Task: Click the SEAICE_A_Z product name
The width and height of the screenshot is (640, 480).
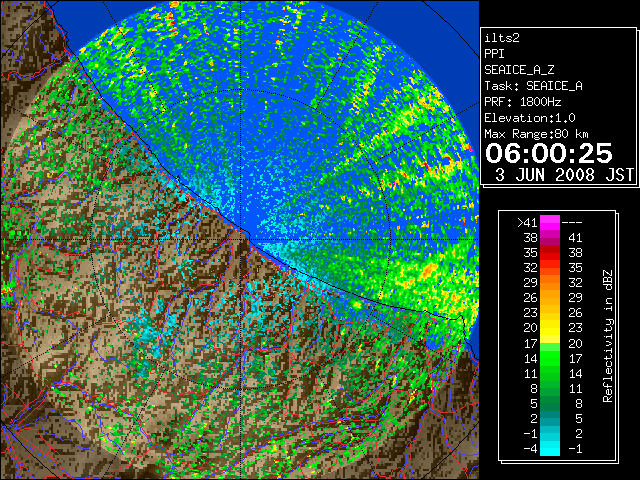Action: click(x=519, y=70)
